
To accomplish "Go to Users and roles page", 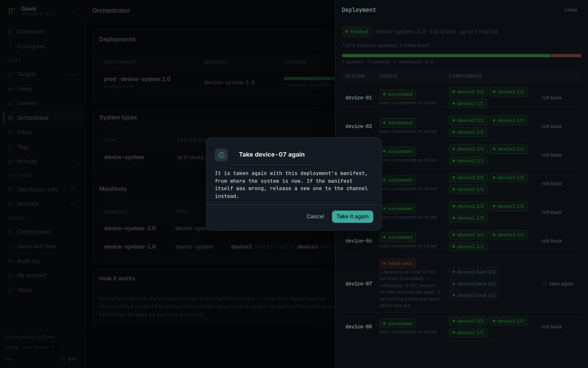I will coord(43,246).
